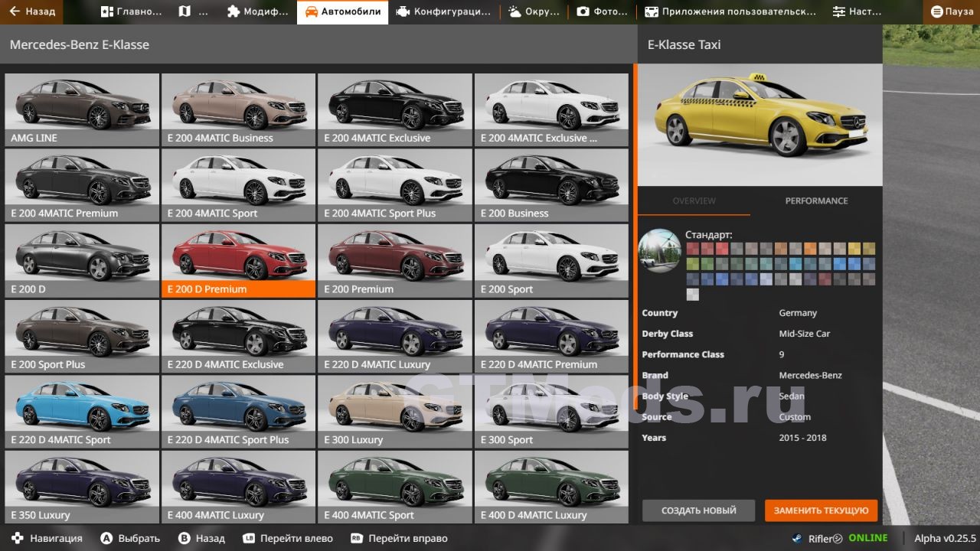Select light-blue E 220 D 4MATIC Sport tile
The image size is (980, 551).
click(82, 411)
